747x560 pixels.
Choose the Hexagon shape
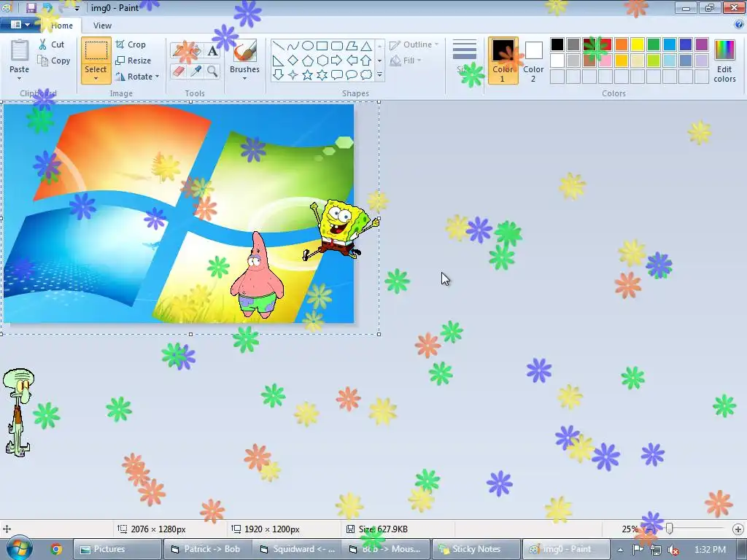click(322, 61)
